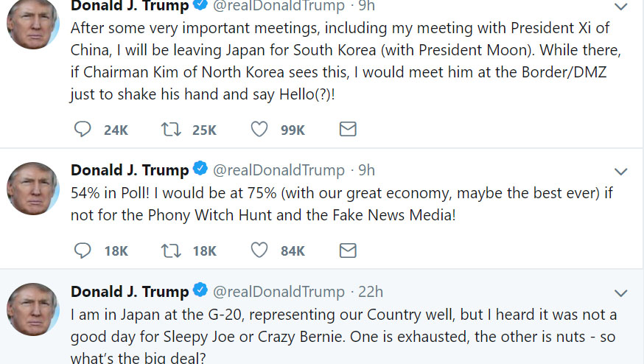Open the verified badge on the second tweet
The height and width of the screenshot is (364, 644).
pos(200,169)
